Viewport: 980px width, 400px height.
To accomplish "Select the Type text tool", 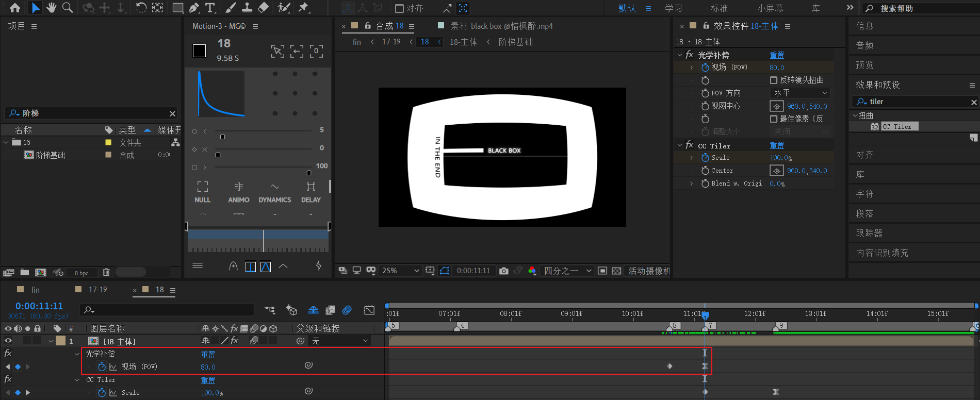I will [210, 8].
